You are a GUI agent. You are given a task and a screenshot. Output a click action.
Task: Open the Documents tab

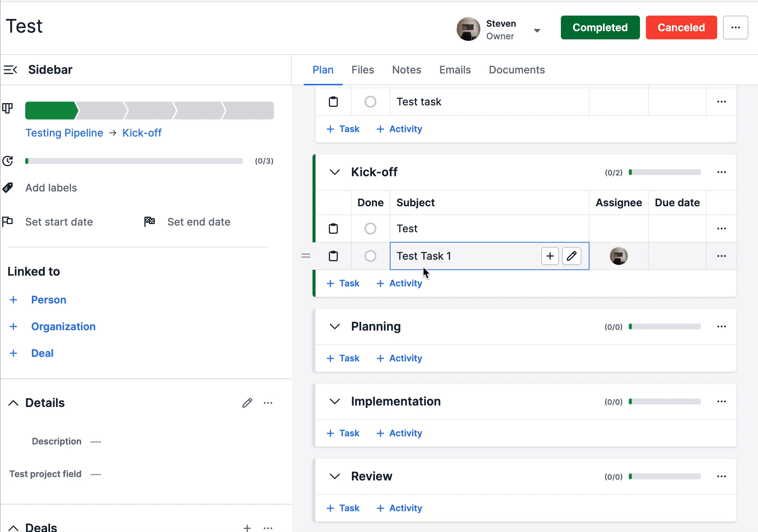516,70
